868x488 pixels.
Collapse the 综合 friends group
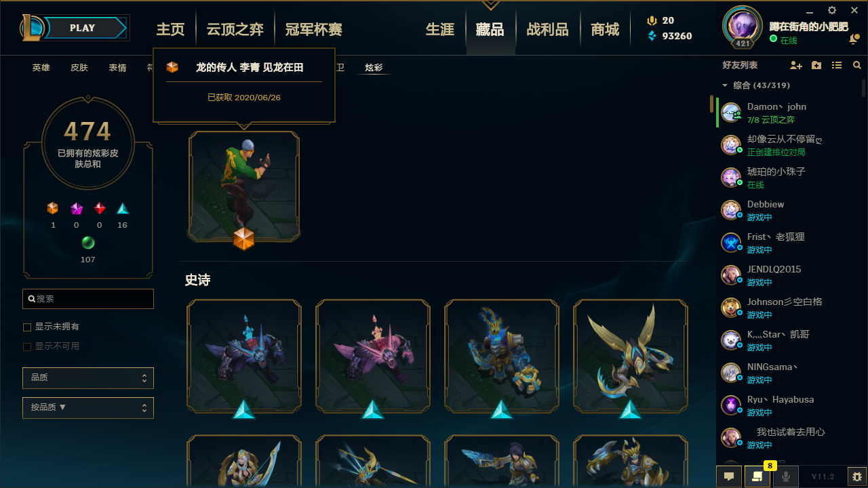[x=725, y=85]
